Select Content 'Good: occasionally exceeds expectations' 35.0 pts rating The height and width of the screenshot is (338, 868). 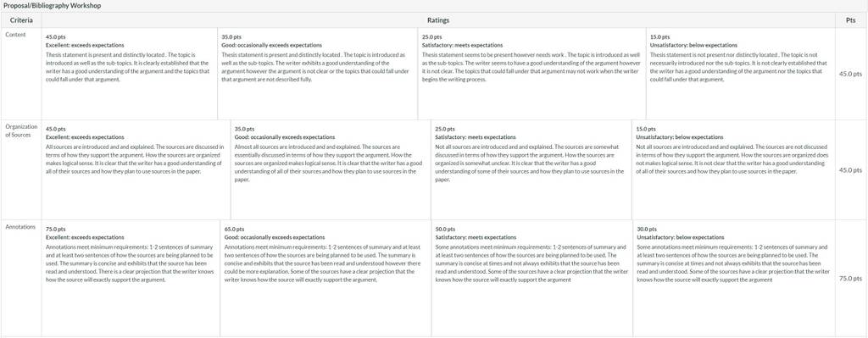tap(318, 75)
